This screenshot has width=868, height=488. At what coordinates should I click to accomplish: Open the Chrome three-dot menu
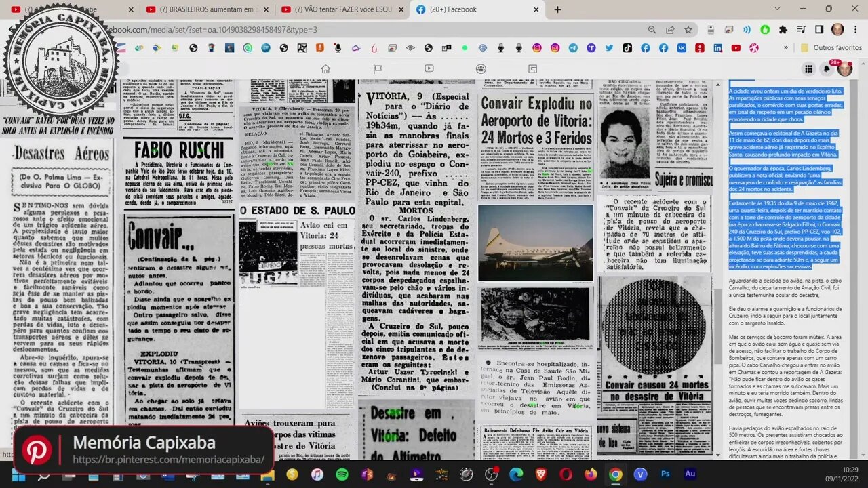(x=856, y=30)
